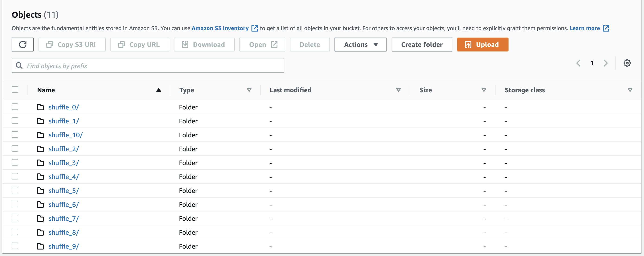Click the refresh/reload icon
Viewport: 644px width, 256px height.
(x=23, y=44)
